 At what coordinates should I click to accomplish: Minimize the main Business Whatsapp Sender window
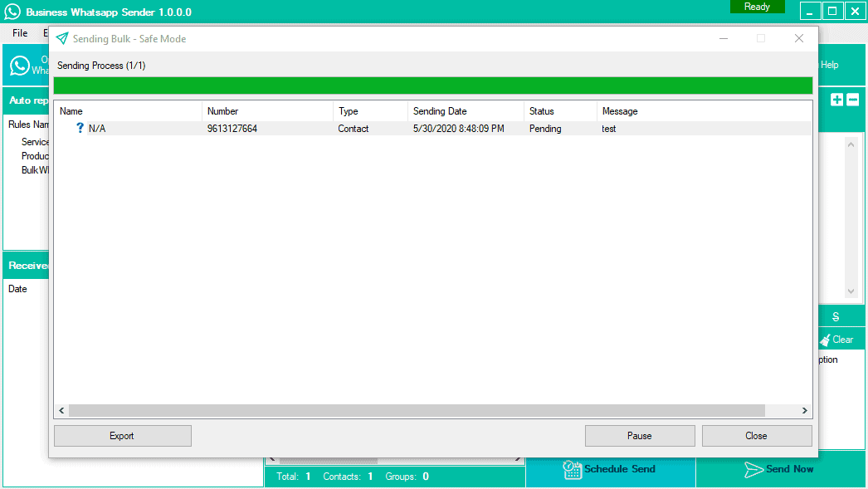(810, 11)
